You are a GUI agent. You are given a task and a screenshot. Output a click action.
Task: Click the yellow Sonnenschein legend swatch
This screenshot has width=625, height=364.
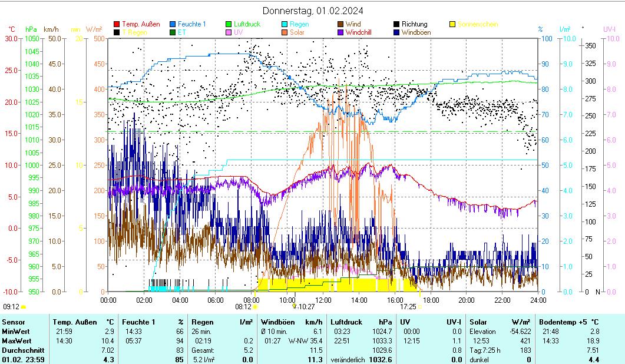pos(452,24)
